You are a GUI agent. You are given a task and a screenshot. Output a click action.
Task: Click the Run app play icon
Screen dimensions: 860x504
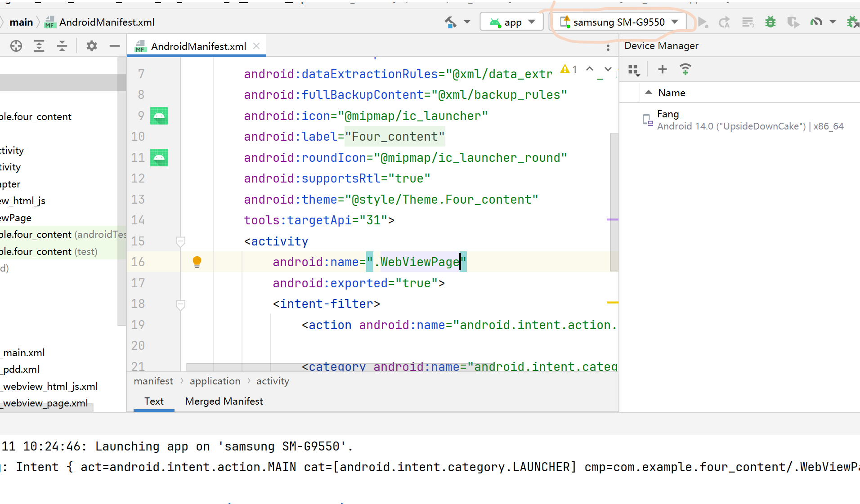point(703,22)
